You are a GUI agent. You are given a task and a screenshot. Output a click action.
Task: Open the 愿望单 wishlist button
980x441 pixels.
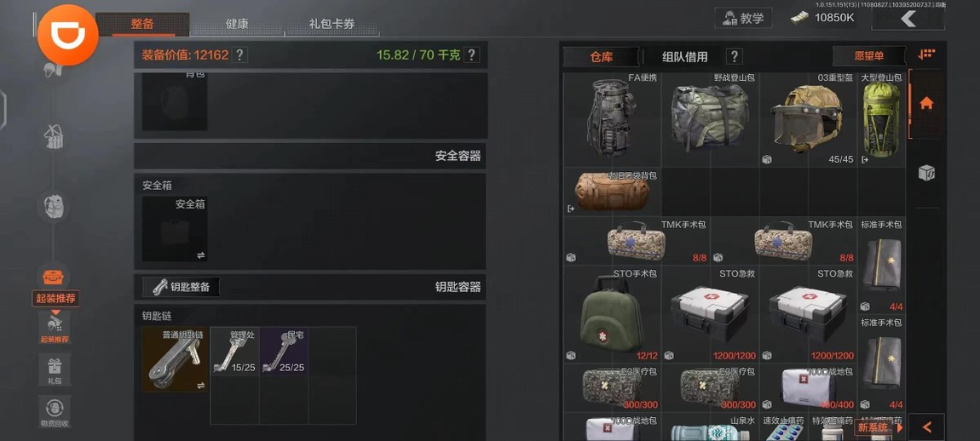pyautogui.click(x=868, y=55)
